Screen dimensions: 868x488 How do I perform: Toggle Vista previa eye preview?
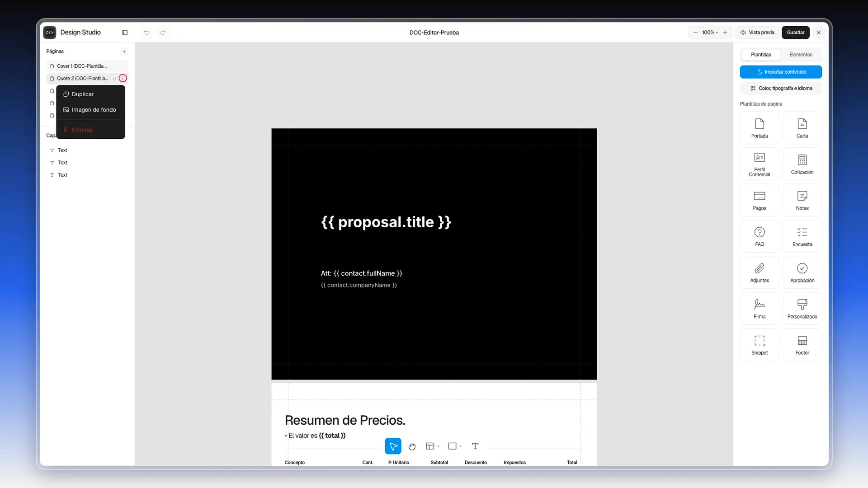(x=757, y=33)
